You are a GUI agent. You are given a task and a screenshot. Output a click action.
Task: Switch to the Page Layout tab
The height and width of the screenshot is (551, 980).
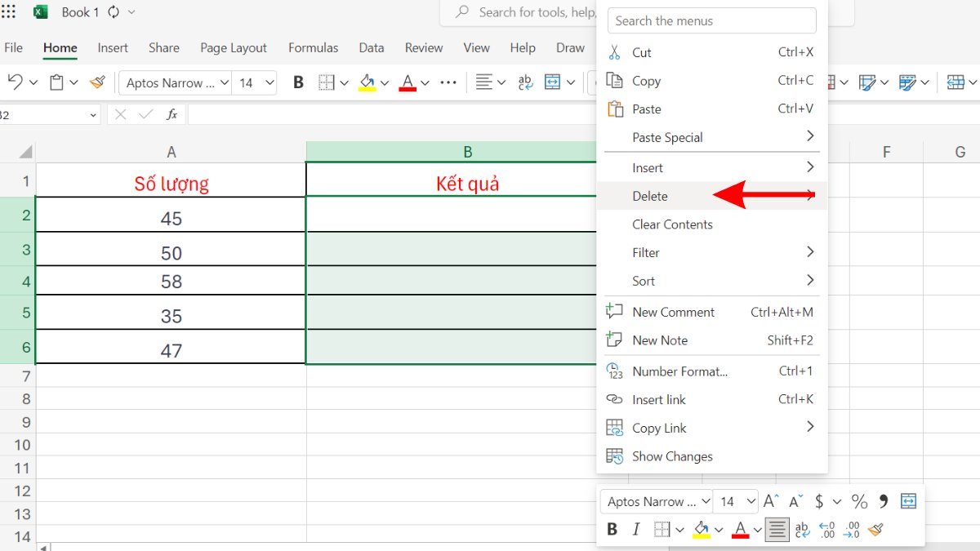pyautogui.click(x=234, y=48)
